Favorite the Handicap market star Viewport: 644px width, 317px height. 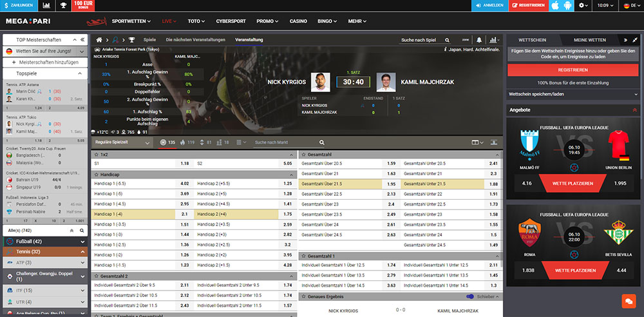coord(97,175)
